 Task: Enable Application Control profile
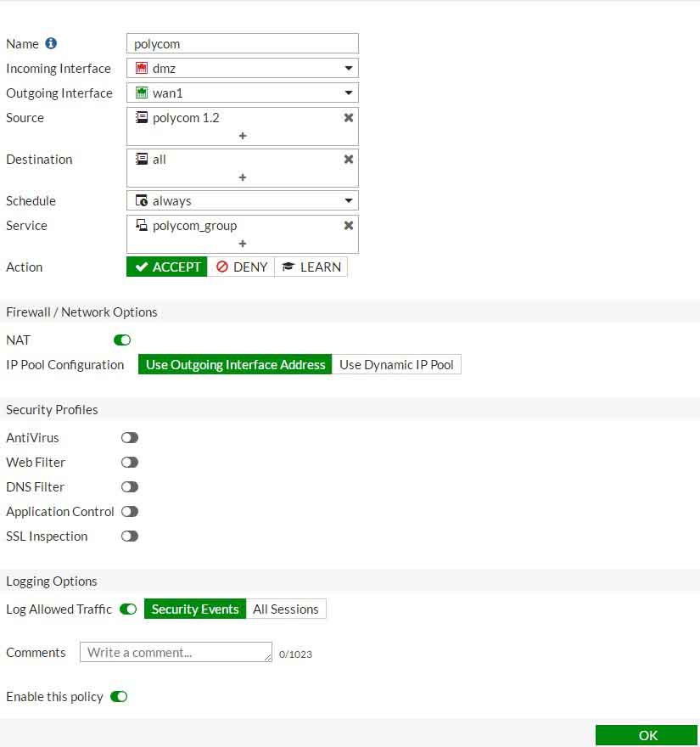(130, 512)
